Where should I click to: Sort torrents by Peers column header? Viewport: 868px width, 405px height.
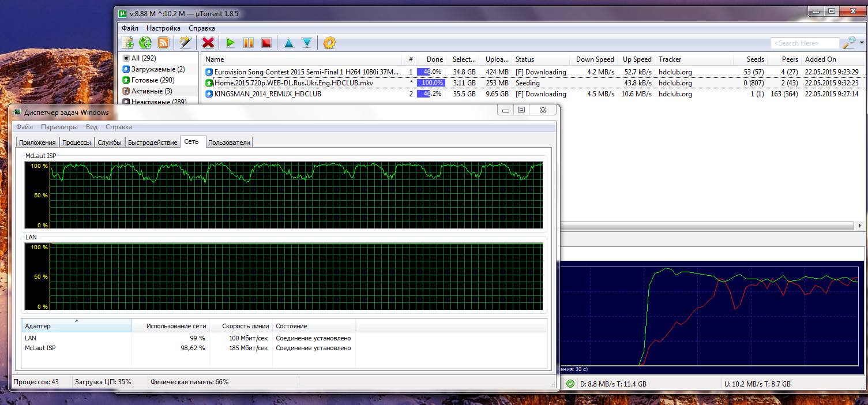785,59
